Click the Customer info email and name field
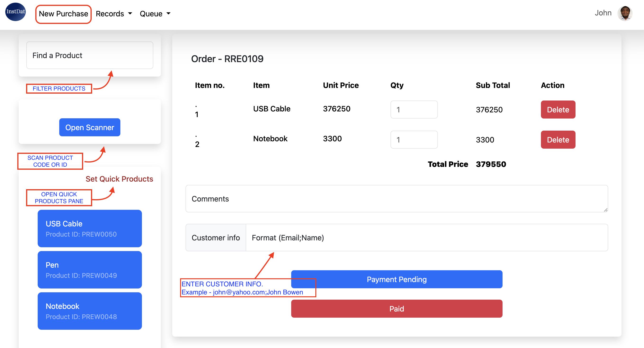Image resolution: width=644 pixels, height=348 pixels. [426, 238]
